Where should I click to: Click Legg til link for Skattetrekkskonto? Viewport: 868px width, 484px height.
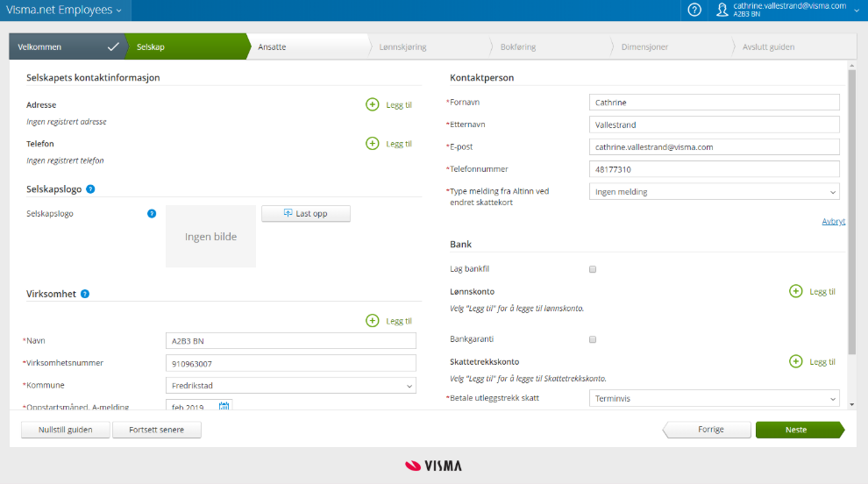822,362
